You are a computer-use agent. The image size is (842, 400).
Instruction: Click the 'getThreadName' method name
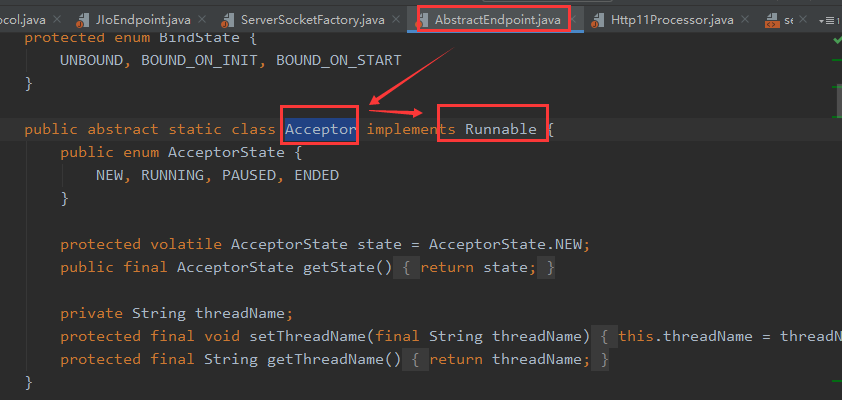pyautogui.click(x=325, y=359)
